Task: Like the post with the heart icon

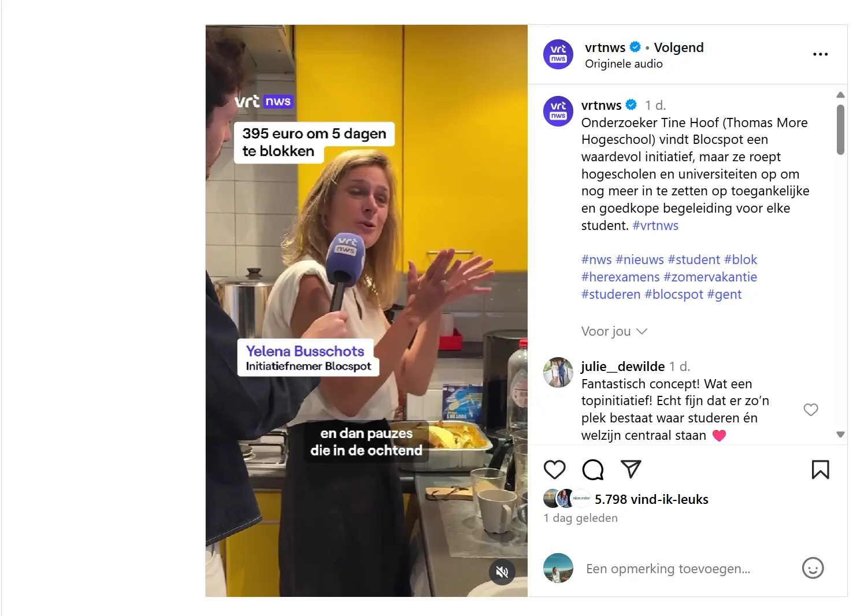Action: [554, 470]
